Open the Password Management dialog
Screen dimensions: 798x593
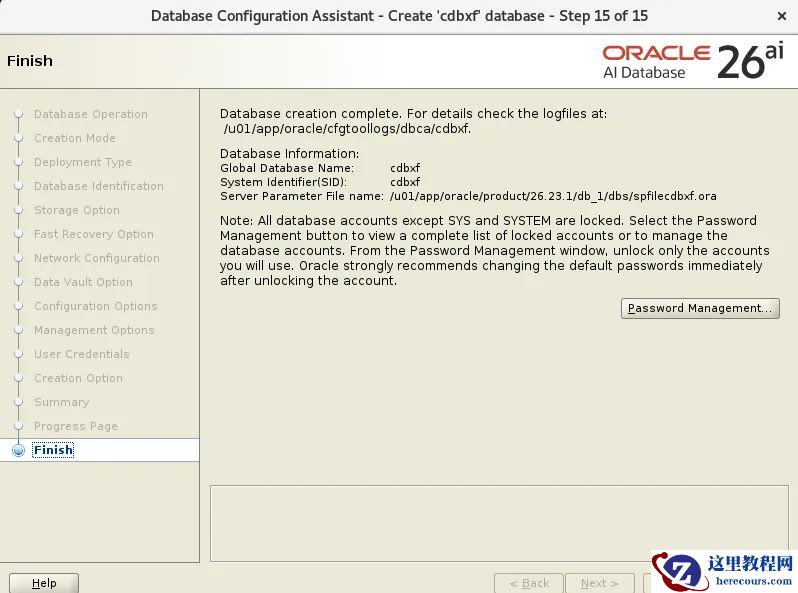(700, 308)
